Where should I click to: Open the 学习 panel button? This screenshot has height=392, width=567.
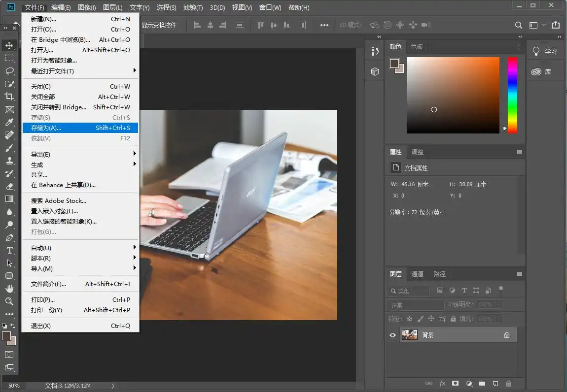[x=545, y=51]
